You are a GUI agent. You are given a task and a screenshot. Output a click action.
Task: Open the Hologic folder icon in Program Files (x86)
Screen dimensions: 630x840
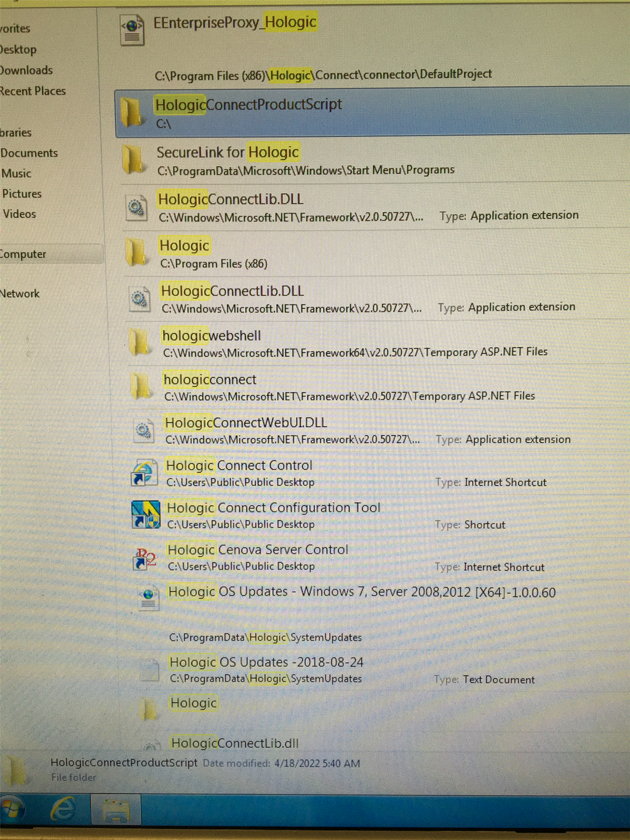(x=136, y=252)
